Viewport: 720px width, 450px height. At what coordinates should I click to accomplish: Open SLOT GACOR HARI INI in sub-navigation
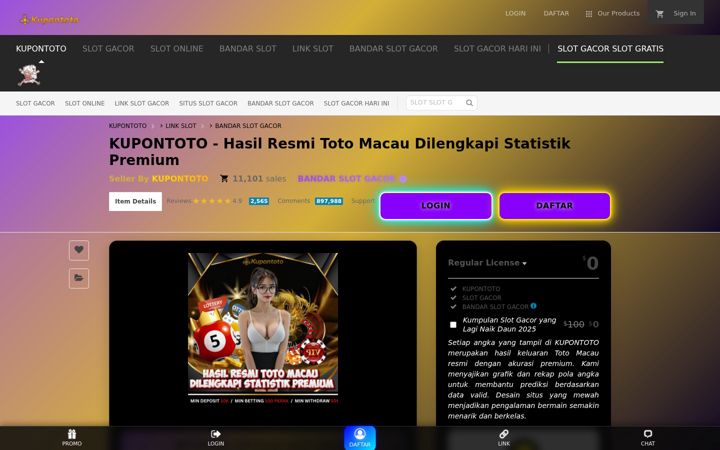[356, 103]
